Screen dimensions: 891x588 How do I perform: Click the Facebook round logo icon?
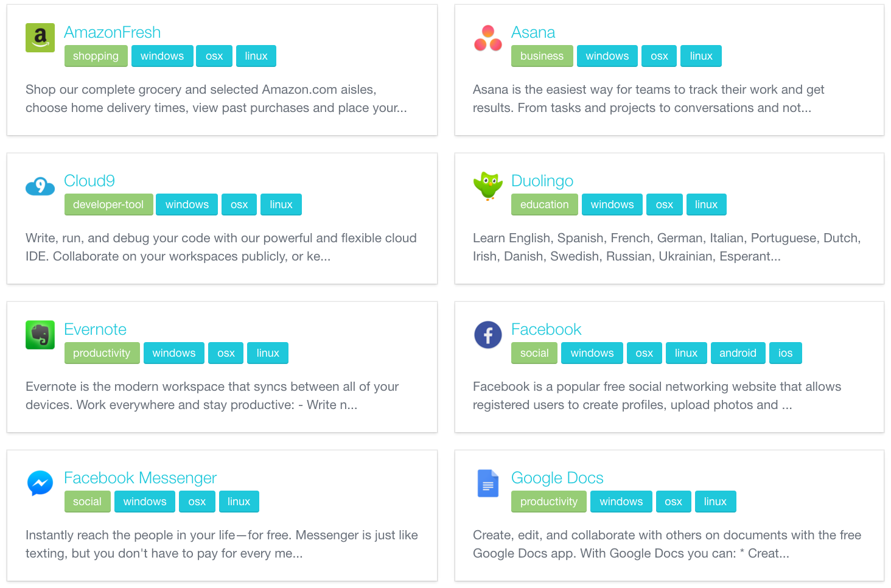(487, 335)
